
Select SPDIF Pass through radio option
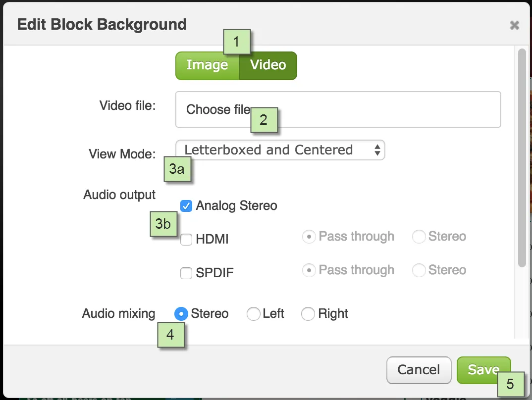tap(309, 270)
